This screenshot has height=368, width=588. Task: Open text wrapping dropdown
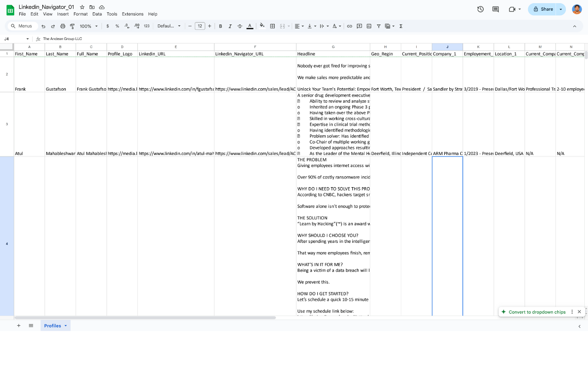[x=324, y=26]
